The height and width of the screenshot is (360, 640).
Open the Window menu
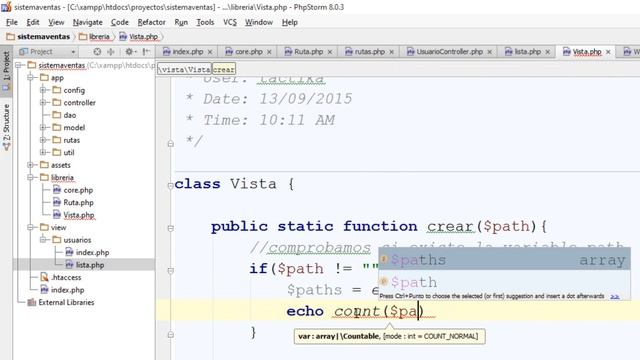(x=259, y=22)
